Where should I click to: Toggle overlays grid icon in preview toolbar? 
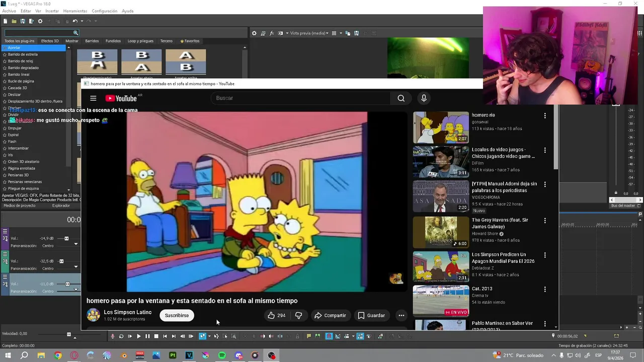(334, 33)
